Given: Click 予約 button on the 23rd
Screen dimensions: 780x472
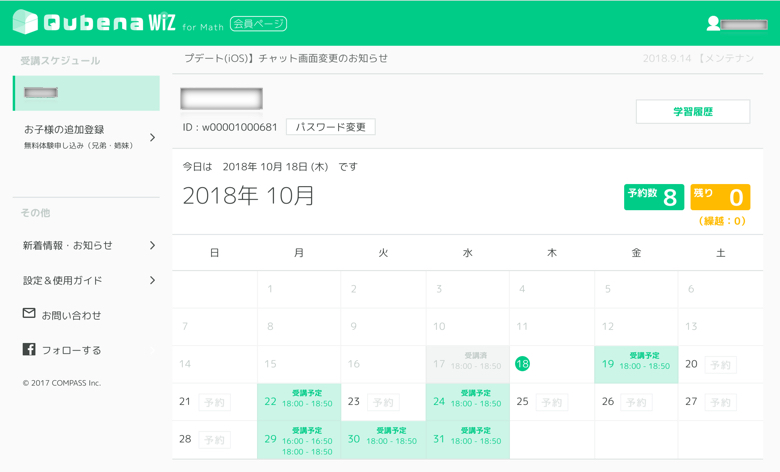Looking at the screenshot, I should pyautogui.click(x=383, y=402).
